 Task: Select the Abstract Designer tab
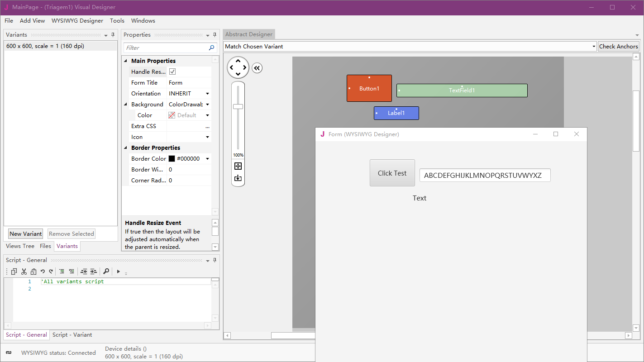(249, 34)
